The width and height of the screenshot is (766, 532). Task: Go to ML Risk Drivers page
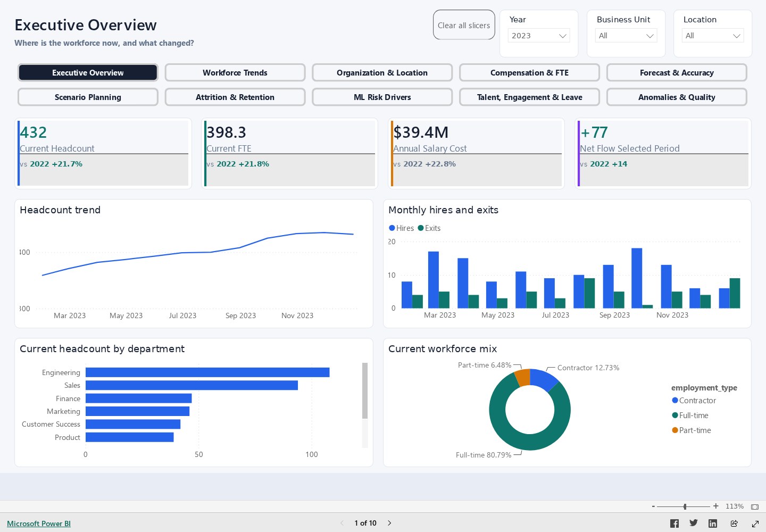(x=382, y=97)
